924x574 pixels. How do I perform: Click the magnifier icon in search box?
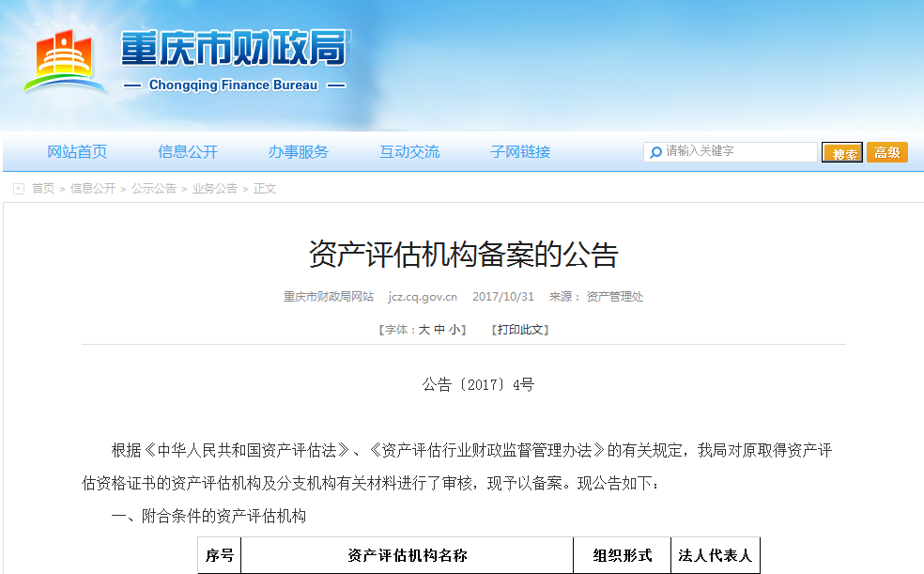tap(655, 152)
